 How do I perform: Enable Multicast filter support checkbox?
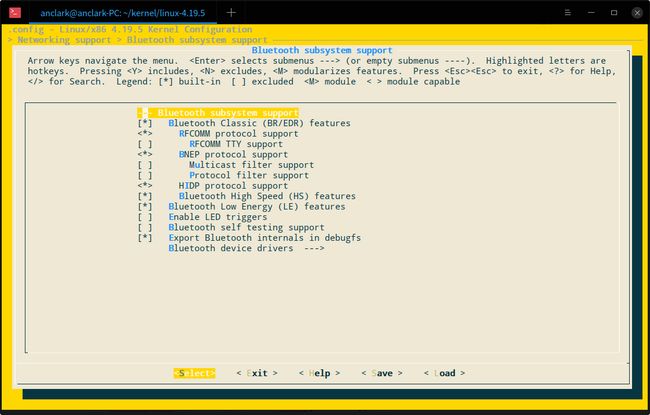coord(145,165)
